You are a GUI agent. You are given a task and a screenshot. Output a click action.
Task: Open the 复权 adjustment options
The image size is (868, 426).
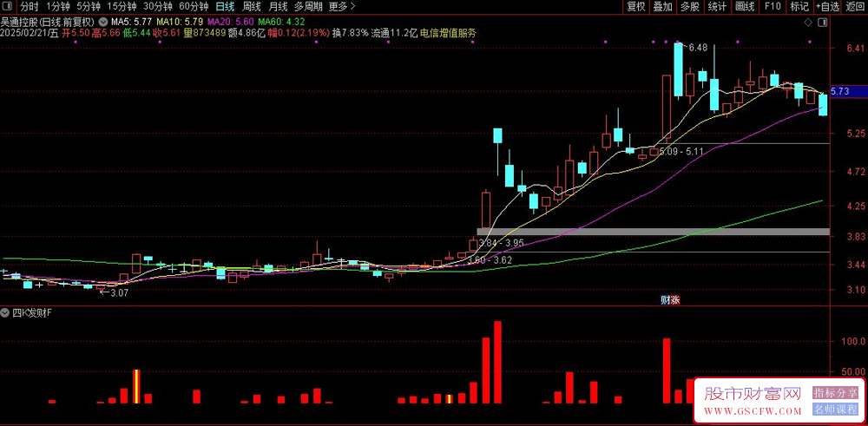(x=636, y=7)
